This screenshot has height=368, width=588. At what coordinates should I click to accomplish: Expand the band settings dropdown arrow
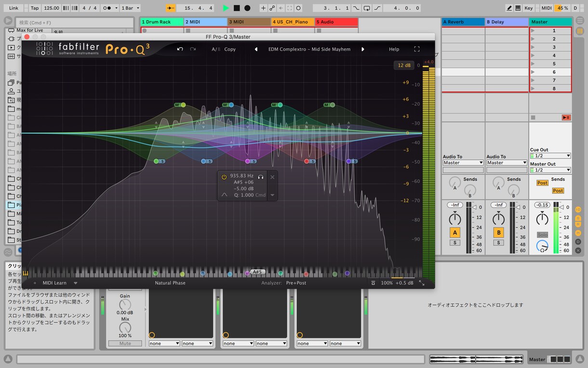coord(272,195)
